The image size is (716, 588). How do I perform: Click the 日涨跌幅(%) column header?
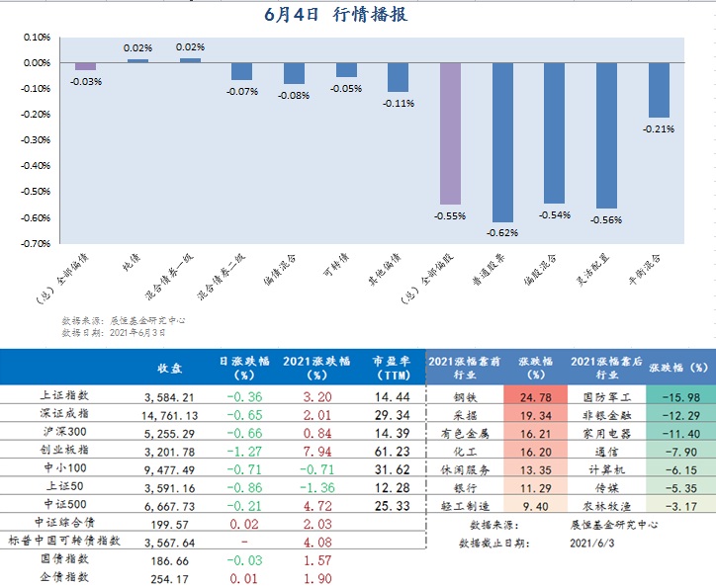(x=244, y=368)
